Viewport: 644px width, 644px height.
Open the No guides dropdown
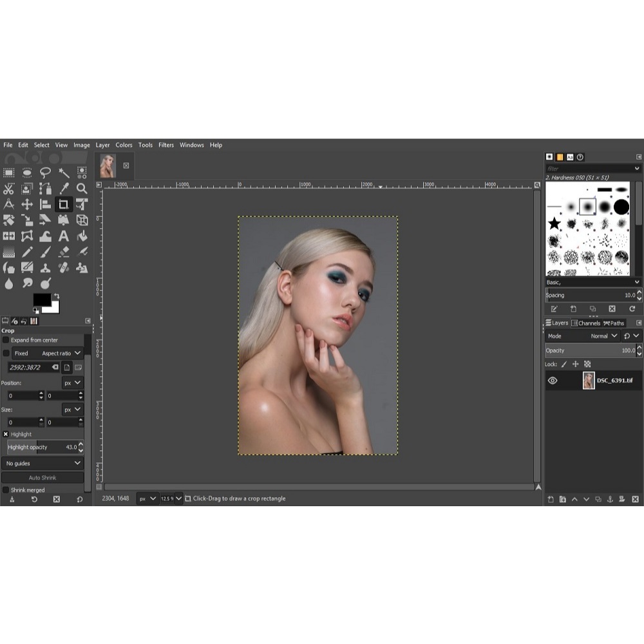click(x=43, y=463)
